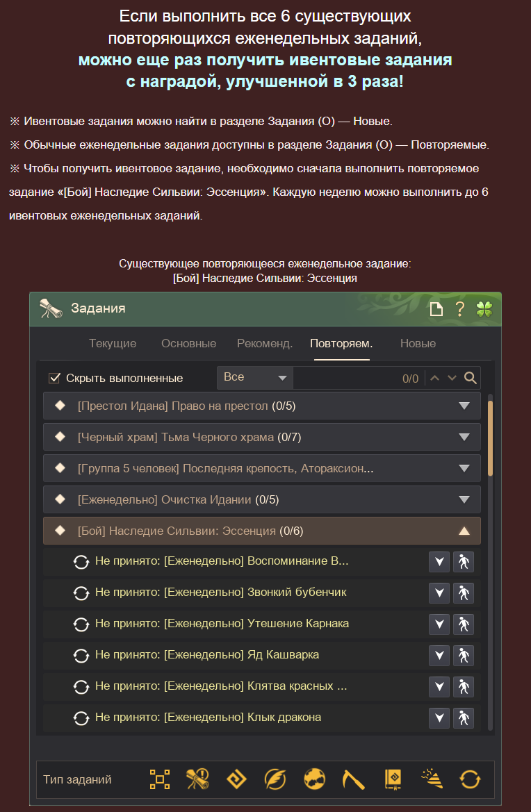This screenshot has height=812, width=531.
Task: Expand details for Яд Кашварка quest
Action: click(439, 656)
